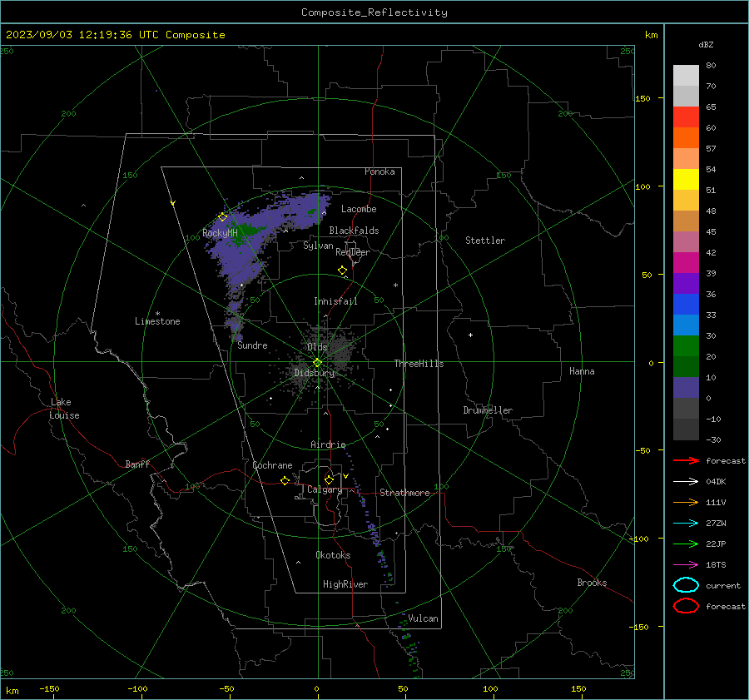749x700 pixels.
Task: Click the yellow diamond marker above Calgary
Action: 329,479
